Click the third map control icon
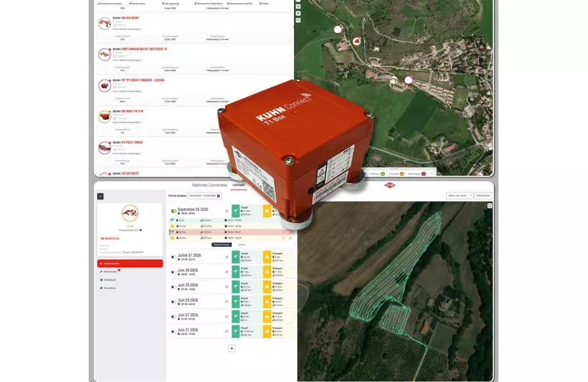588x382 pixels. [x=298, y=20]
